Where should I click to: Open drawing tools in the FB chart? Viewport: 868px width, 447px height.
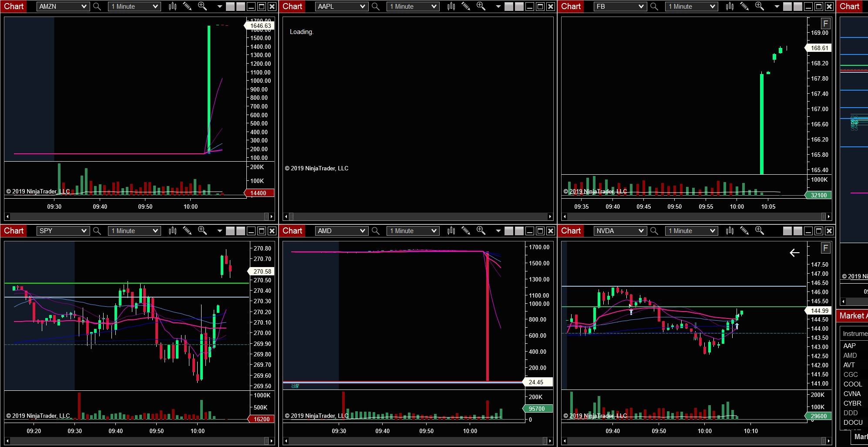click(744, 7)
